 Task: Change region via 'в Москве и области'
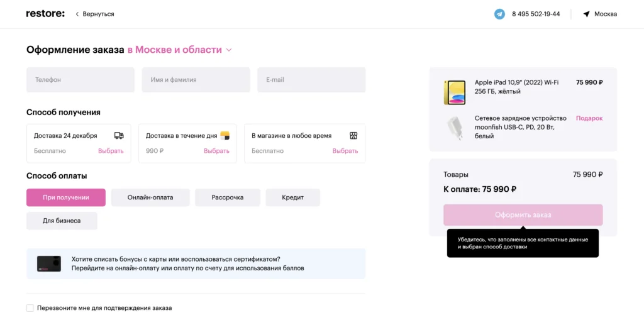[174, 50]
